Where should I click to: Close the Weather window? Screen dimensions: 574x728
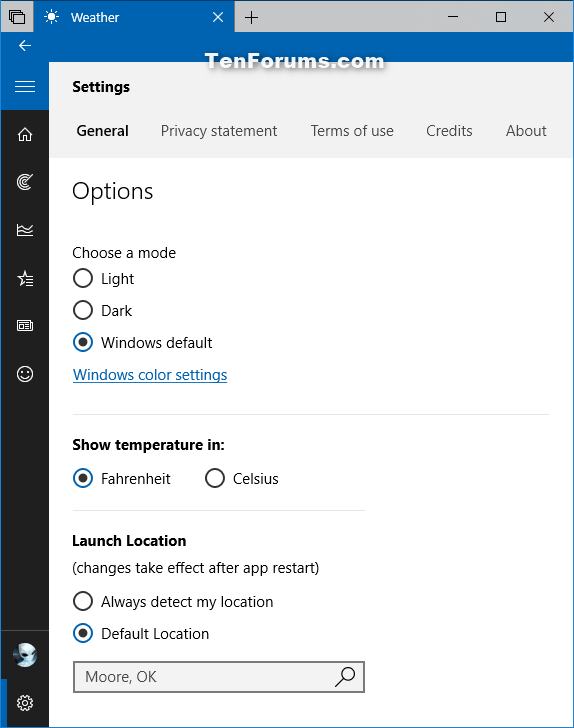click(x=548, y=17)
